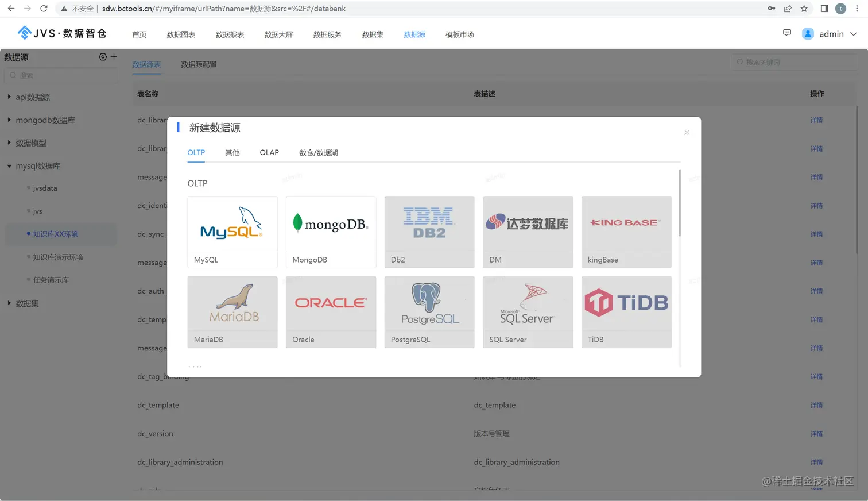Screen dimensions: 868x501
Task: Select the DM 达梦数据库 card
Action: pyautogui.click(x=528, y=232)
